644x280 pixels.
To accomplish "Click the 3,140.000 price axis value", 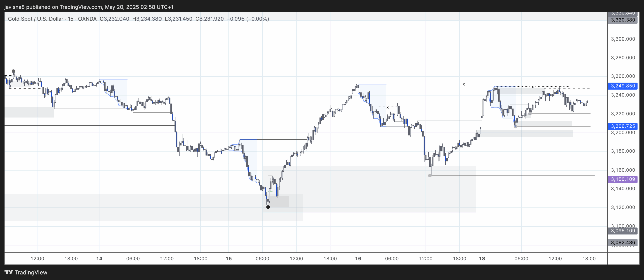I will pyautogui.click(x=623, y=188).
